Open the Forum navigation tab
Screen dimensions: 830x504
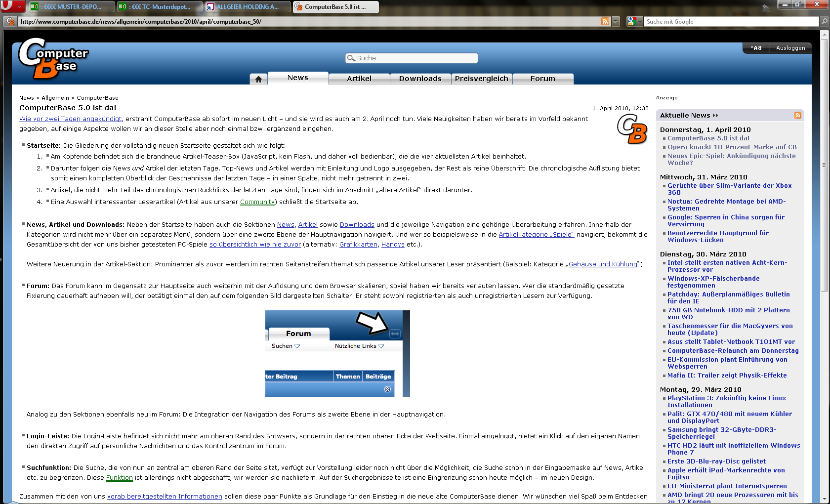(543, 79)
